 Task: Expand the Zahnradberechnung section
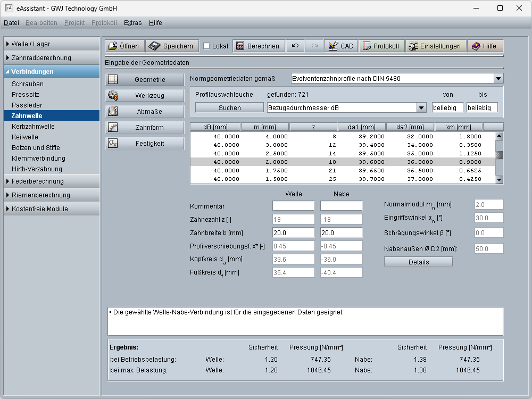pos(41,58)
